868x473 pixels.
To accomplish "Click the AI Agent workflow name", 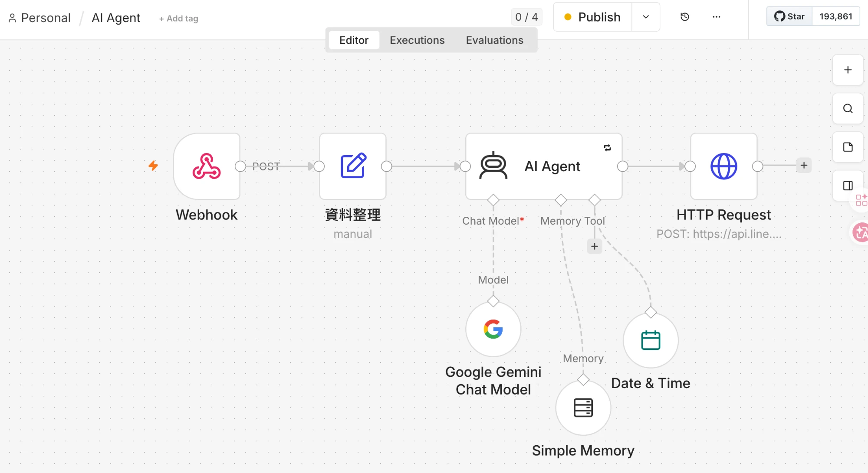I will point(116,18).
